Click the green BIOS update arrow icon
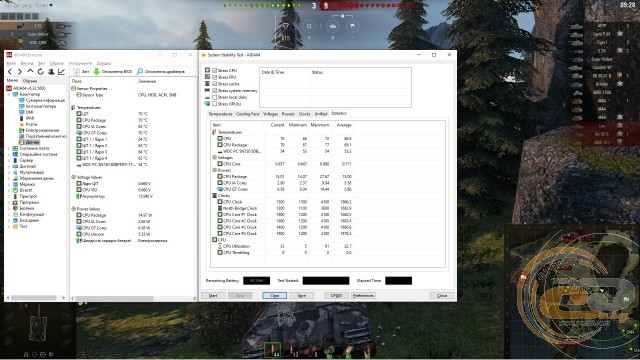 96,71
